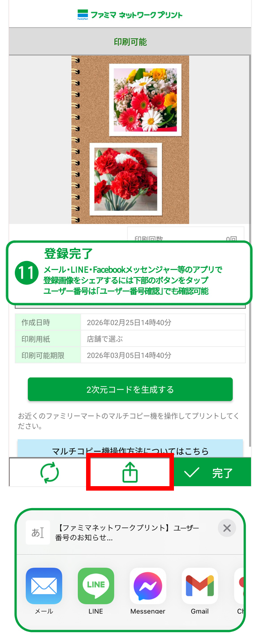Tap the 印刷可能 header tab
260x644 pixels.
coord(130,42)
